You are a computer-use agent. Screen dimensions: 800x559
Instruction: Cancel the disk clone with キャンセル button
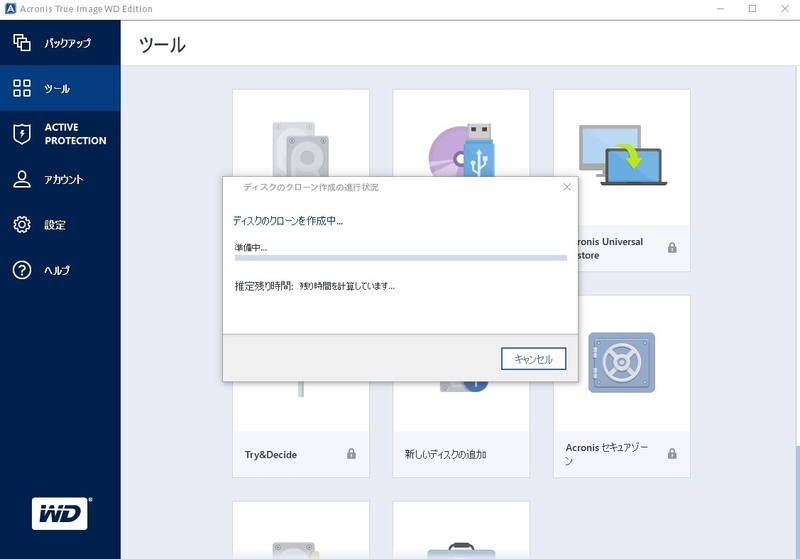coord(533,359)
